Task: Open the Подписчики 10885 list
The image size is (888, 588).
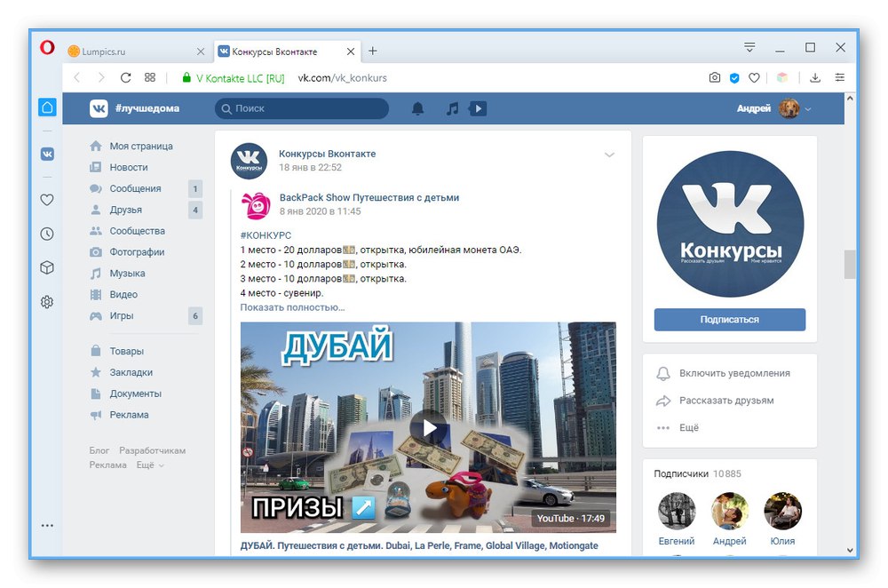Action: pos(697,473)
